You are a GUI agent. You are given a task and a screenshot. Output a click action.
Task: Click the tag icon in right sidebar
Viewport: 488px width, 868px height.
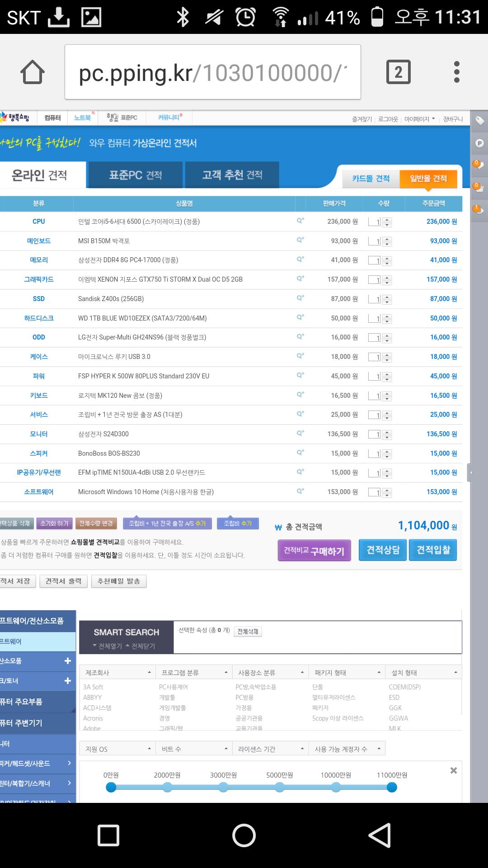click(x=479, y=121)
